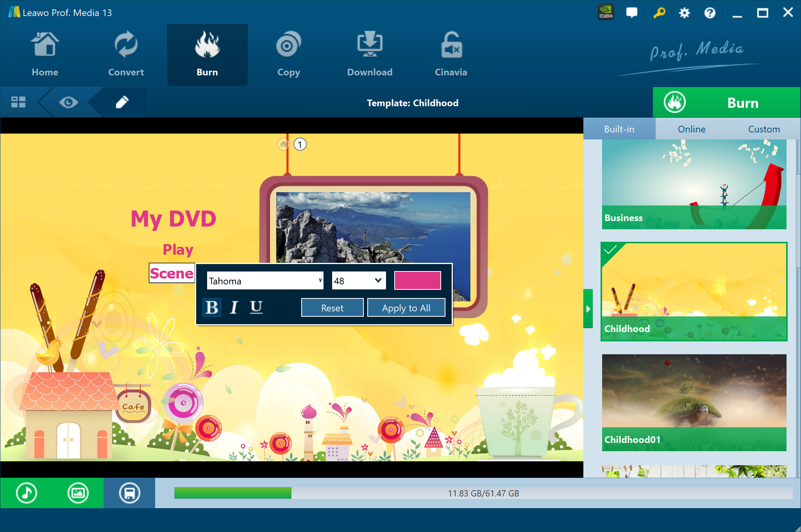Open the font size 48 dropdown
The height and width of the screenshot is (532, 801).
[359, 281]
